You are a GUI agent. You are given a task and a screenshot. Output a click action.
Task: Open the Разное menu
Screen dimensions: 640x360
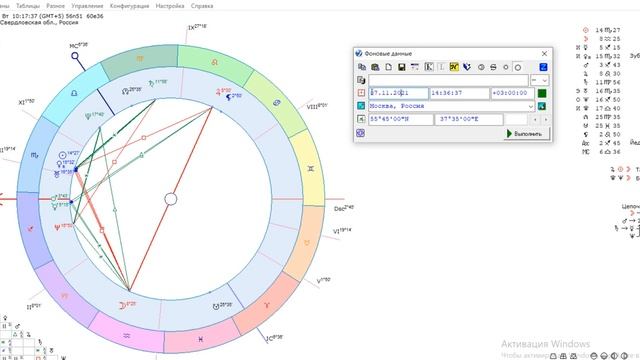(x=56, y=6)
